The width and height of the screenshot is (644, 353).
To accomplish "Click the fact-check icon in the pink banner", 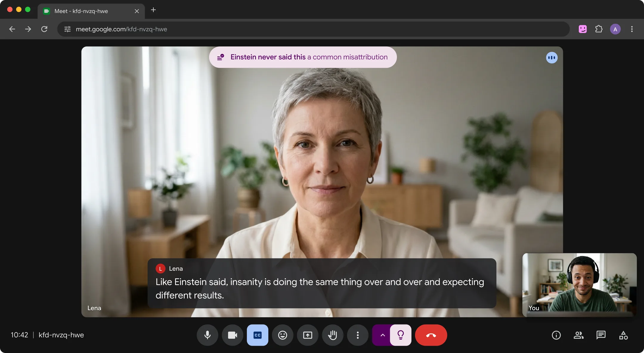I will pos(221,57).
